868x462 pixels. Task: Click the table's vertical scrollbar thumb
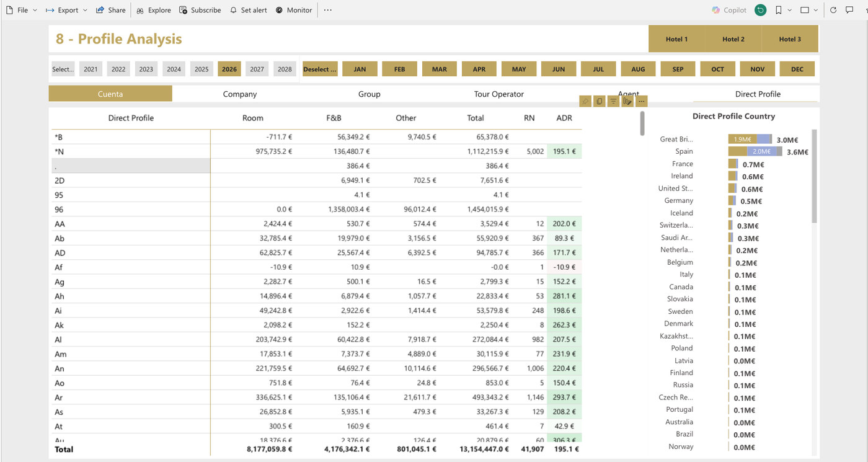[642, 123]
